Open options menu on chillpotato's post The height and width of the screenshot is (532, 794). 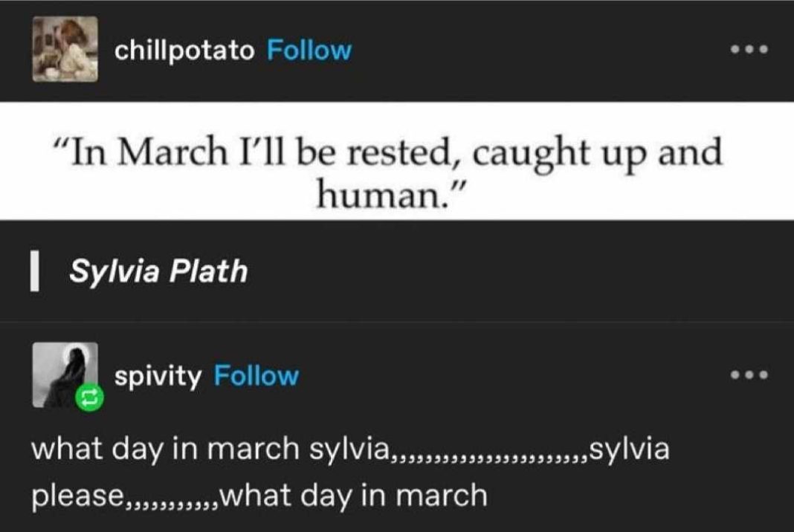coord(749,50)
